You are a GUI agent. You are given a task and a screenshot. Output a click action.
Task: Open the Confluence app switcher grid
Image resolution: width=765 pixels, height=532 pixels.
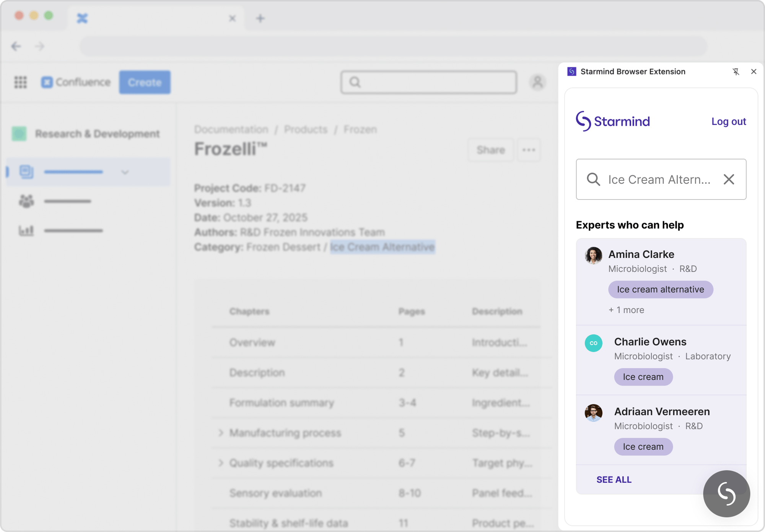click(x=21, y=82)
